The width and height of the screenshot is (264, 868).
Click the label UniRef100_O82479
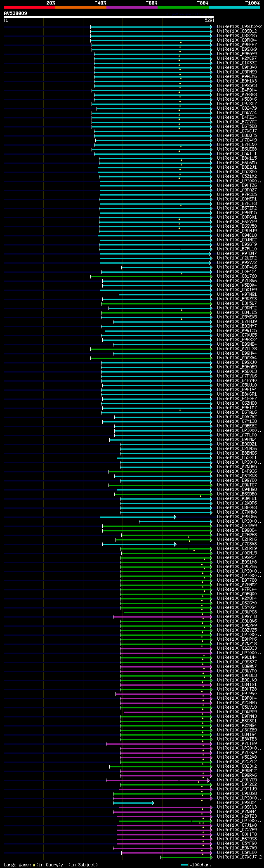coord(237,108)
